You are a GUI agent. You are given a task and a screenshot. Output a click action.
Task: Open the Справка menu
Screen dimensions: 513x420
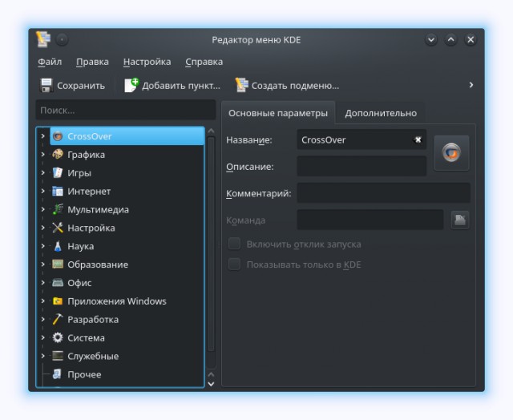204,62
